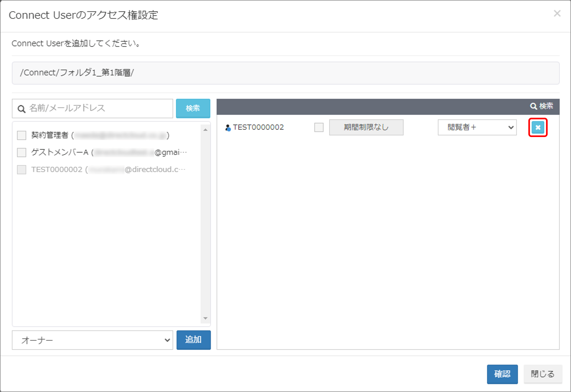This screenshot has width=571, height=392.
Task: Focus the 名前/メールアドレス search field
Action: (98, 108)
